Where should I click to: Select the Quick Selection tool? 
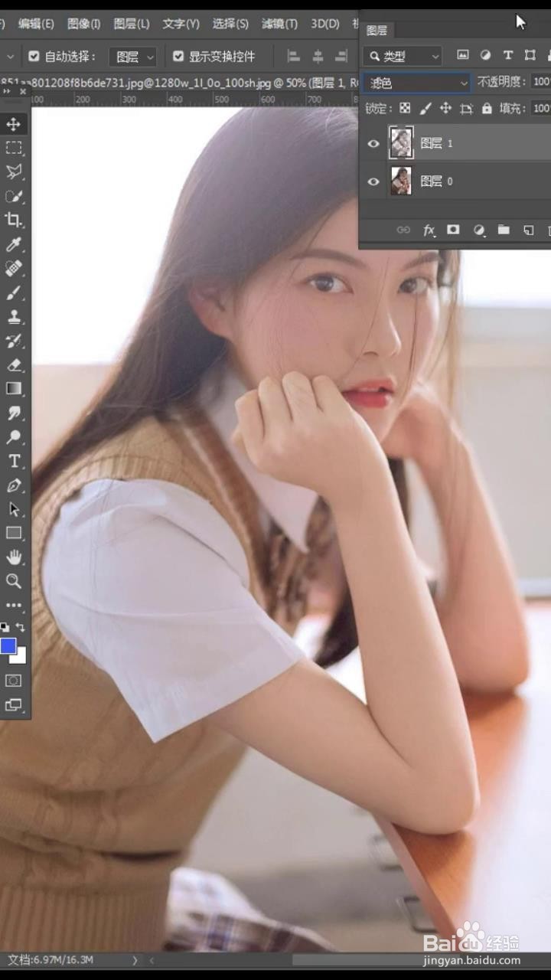tap(14, 196)
